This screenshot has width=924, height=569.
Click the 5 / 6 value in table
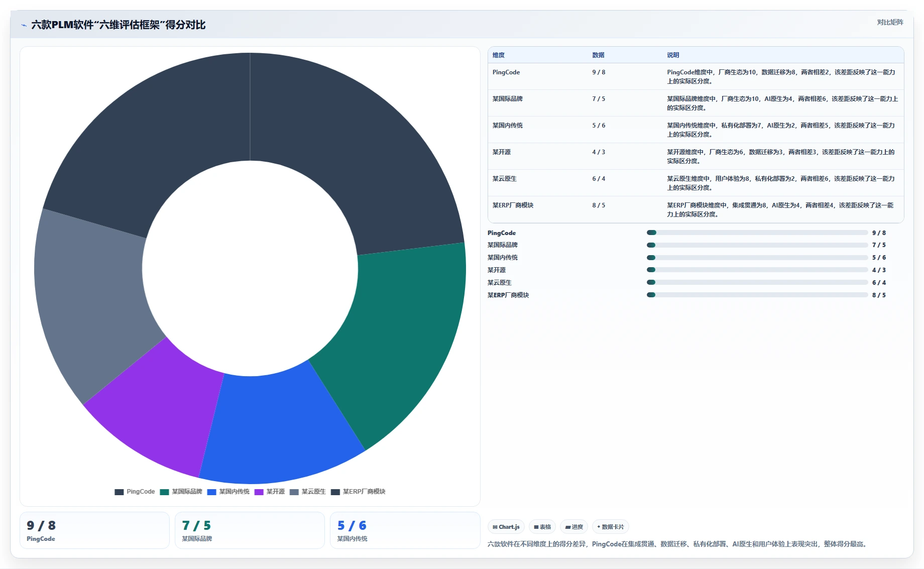599,126
